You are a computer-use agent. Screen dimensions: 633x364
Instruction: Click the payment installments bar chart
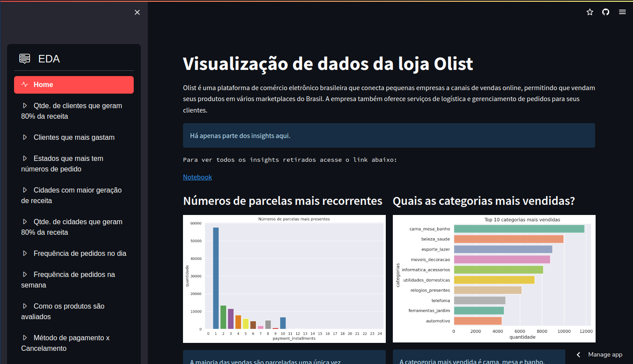[284, 278]
